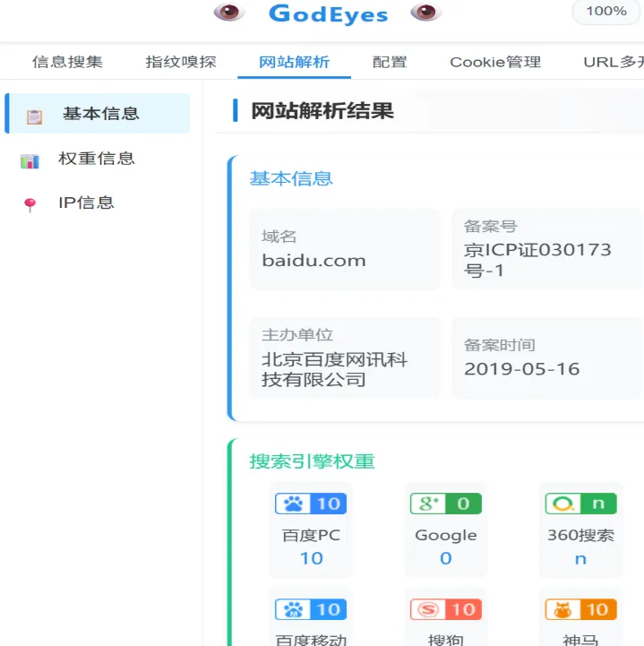
Task: Click the 搜狗 red weight badge icon
Action: coord(446,609)
